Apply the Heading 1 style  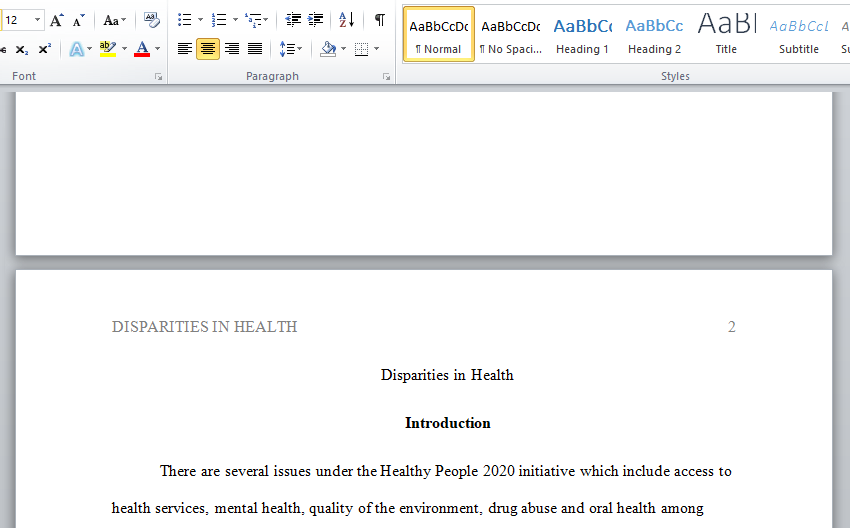pos(582,34)
